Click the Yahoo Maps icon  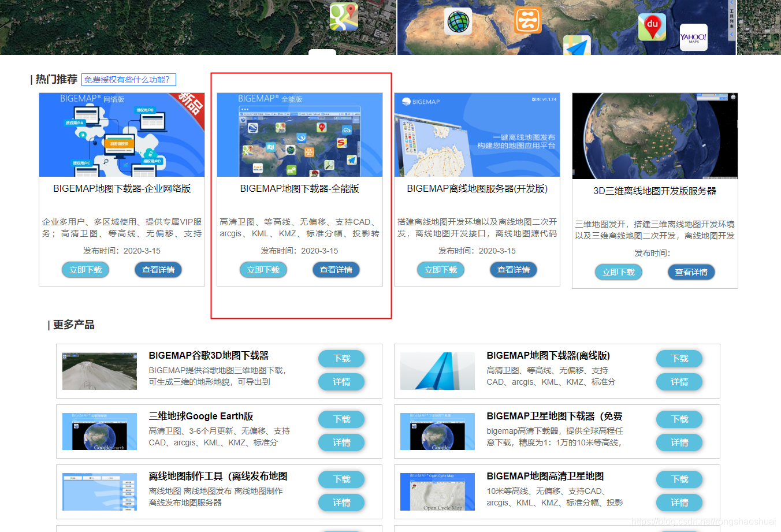[694, 38]
